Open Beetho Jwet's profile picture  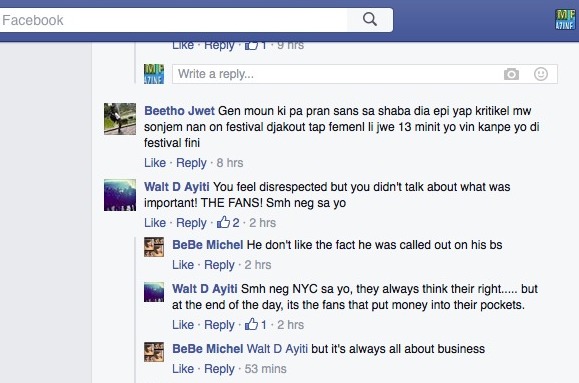pos(120,119)
